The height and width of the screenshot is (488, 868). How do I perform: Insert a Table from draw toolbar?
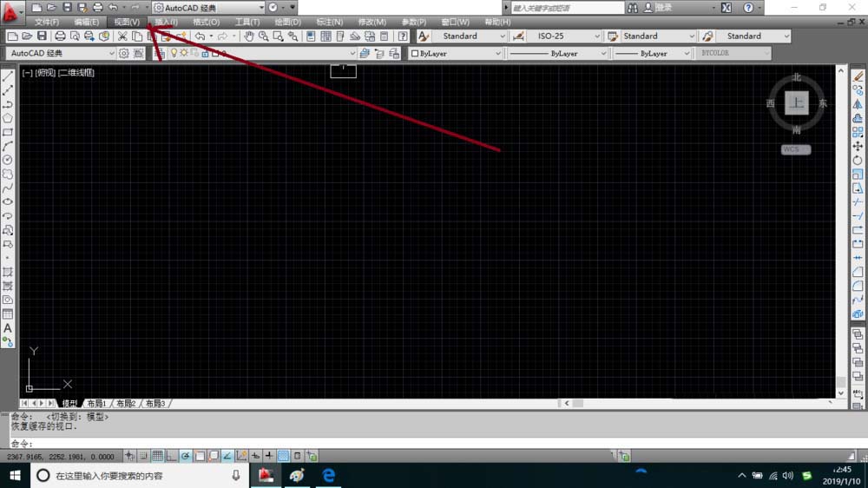8,314
